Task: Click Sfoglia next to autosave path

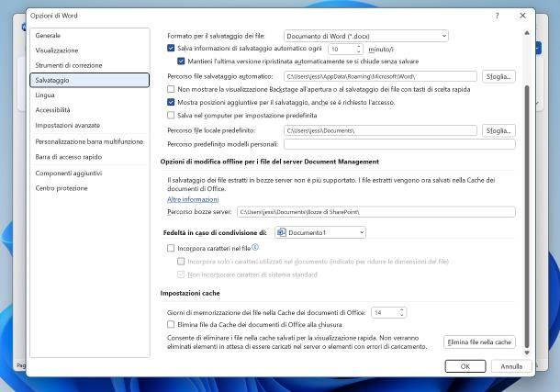Action: (498, 76)
